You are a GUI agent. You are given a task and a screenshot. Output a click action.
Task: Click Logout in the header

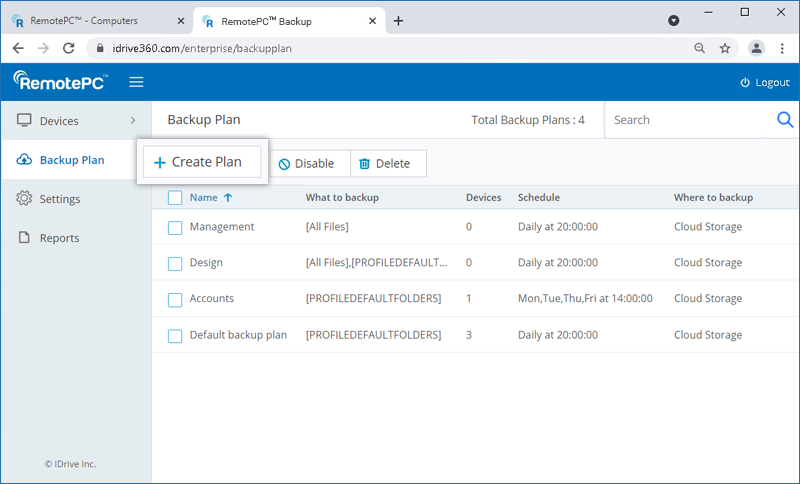pyautogui.click(x=765, y=82)
